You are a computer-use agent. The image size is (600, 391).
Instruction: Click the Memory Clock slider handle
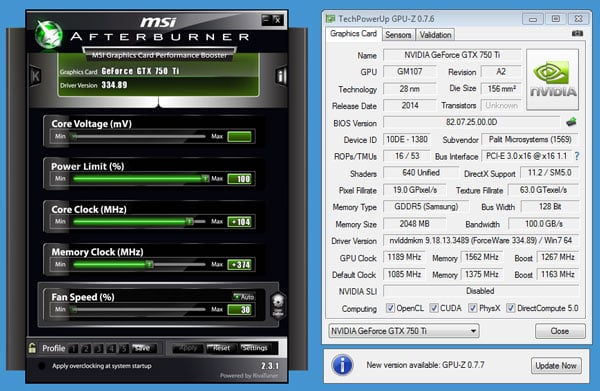149,264
